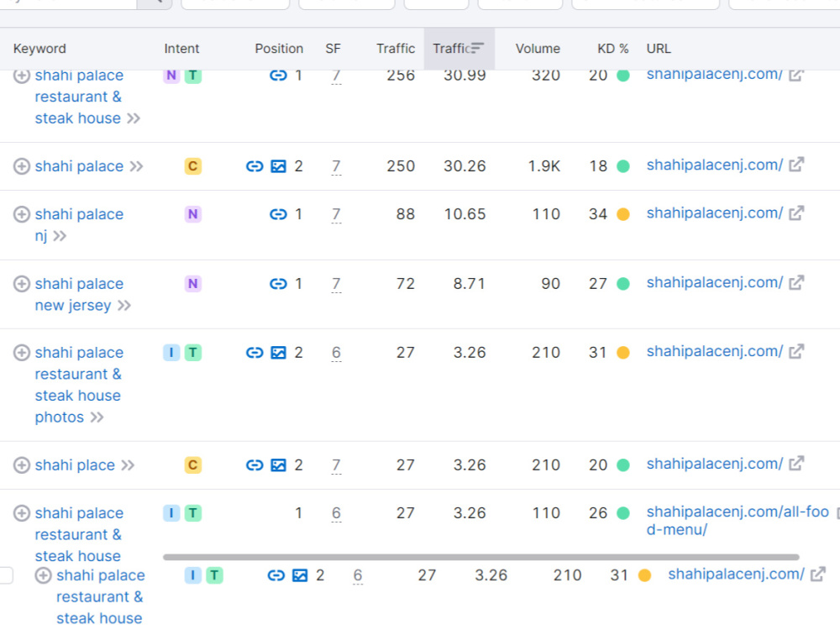Open the external link icon in the 320 volume row
Image resolution: width=840 pixels, height=630 pixels.
pos(796,75)
